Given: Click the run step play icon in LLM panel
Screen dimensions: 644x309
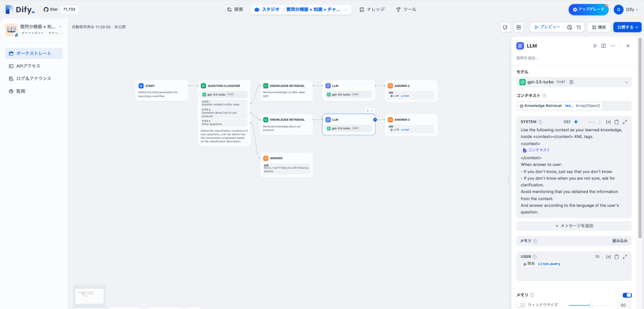Looking at the screenshot, I should pos(595,46).
